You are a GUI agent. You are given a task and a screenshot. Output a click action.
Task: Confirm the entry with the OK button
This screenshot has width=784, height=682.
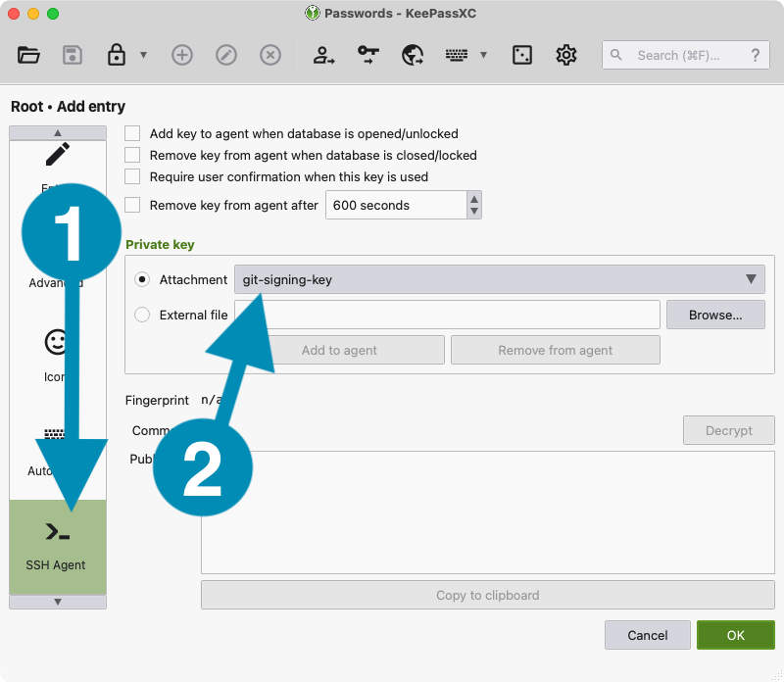pyautogui.click(x=735, y=635)
